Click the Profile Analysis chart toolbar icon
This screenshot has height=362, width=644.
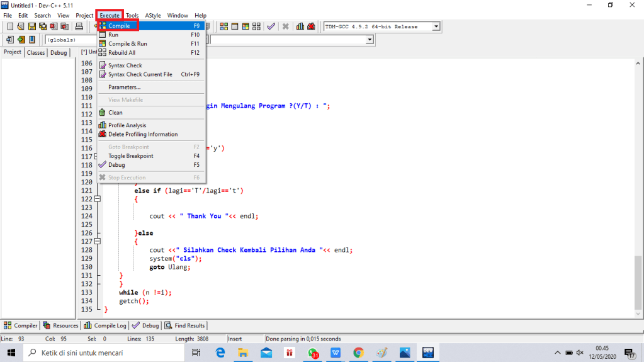point(300,26)
